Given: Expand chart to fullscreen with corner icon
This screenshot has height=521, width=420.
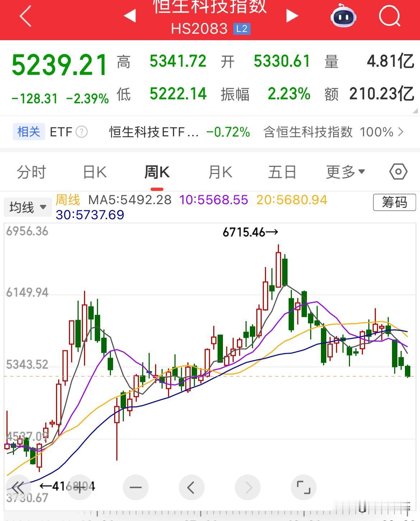Looking at the screenshot, I should [x=304, y=487].
